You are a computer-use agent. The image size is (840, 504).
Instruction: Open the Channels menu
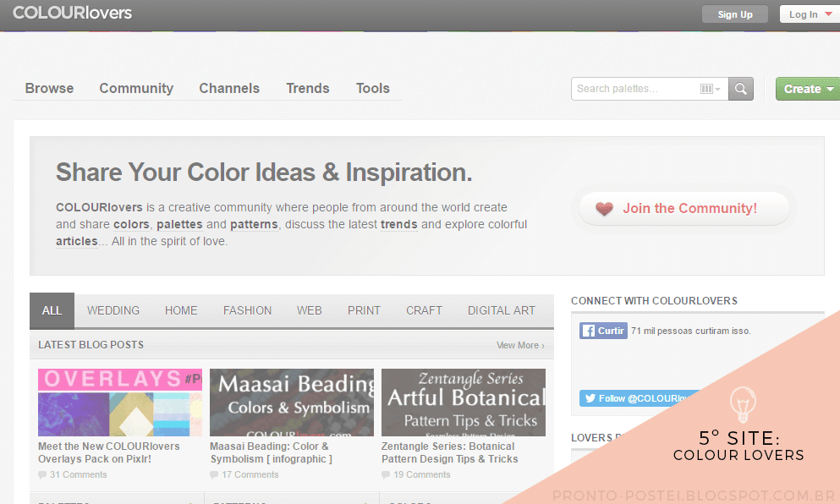click(229, 89)
